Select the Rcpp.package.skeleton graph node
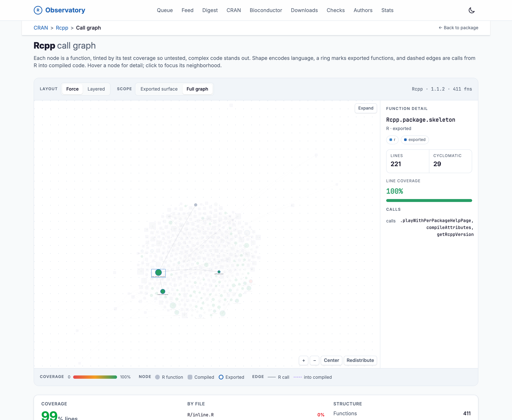 tap(158, 273)
